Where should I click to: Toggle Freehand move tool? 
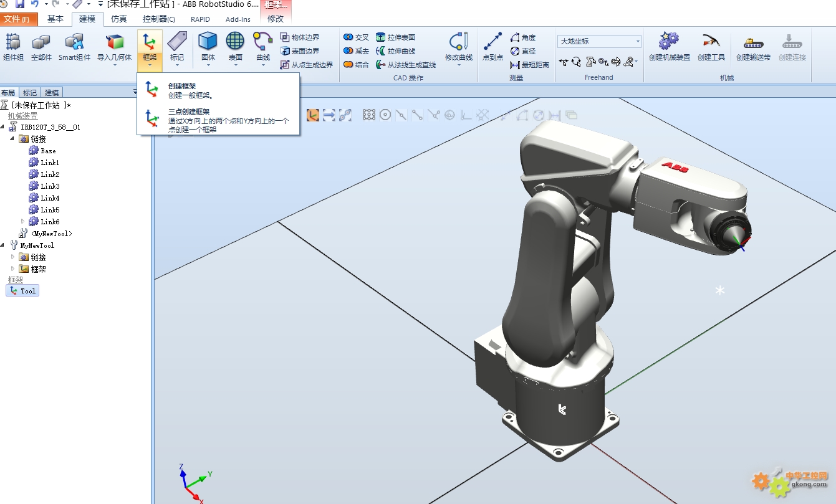coord(564,61)
